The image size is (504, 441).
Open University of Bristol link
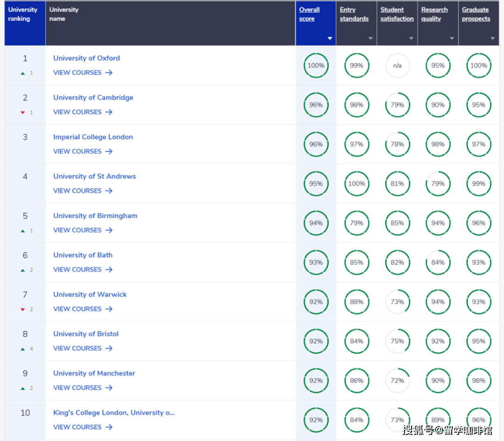tap(86, 334)
